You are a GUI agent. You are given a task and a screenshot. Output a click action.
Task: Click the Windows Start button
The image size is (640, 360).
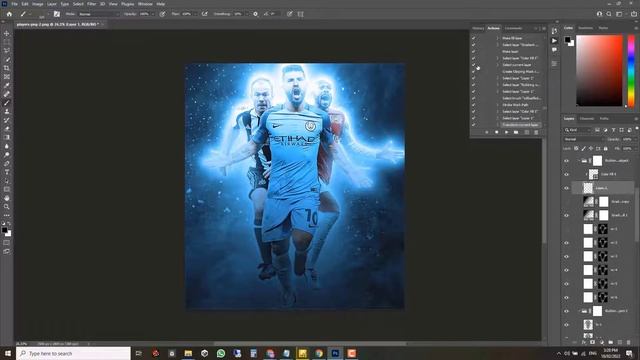8,353
